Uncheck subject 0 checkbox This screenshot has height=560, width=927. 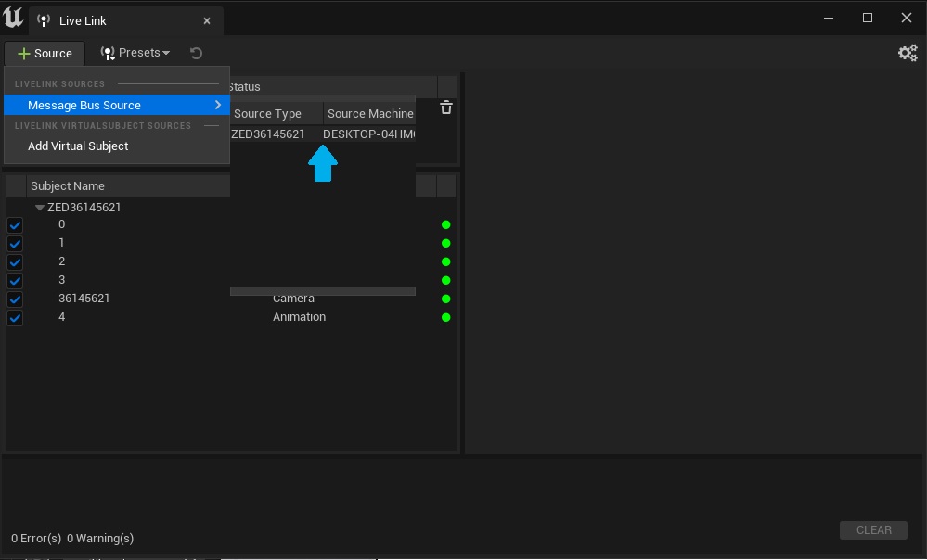[15, 225]
